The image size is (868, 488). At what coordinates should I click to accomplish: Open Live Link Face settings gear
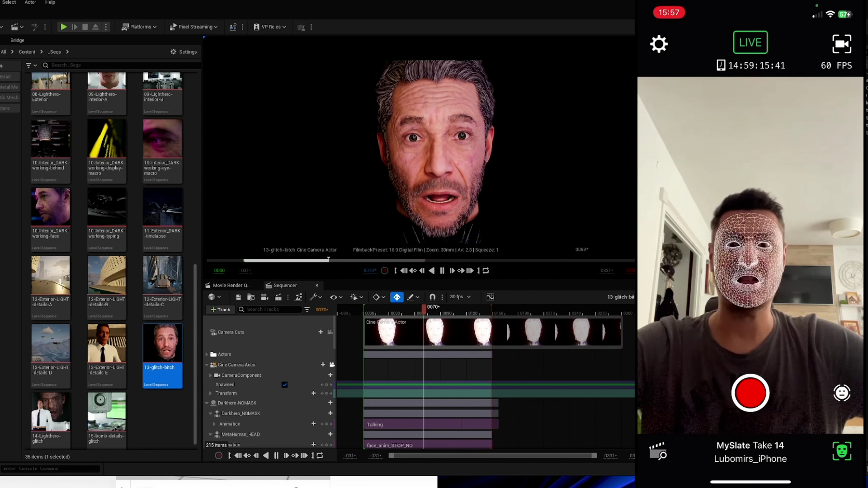[x=659, y=44]
